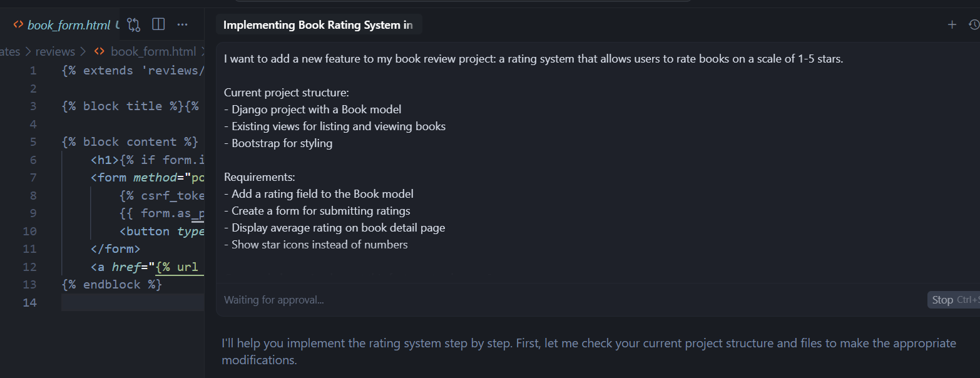The width and height of the screenshot is (980, 378).
Task: Open the book_form.html breadcrumb dropdown
Action: point(153,51)
